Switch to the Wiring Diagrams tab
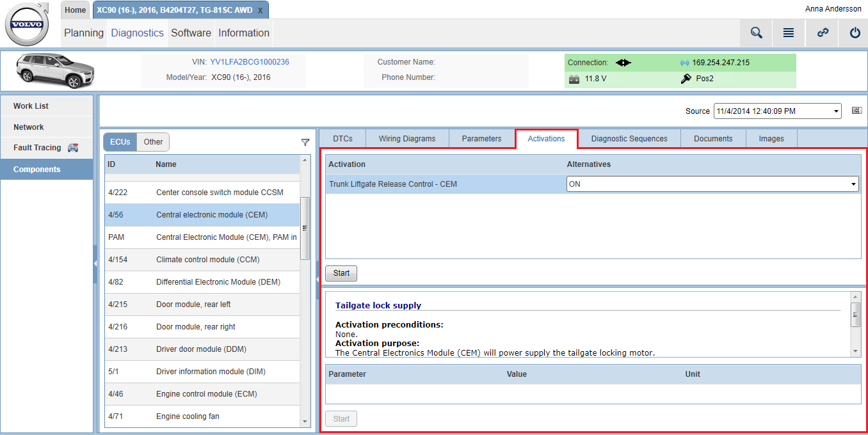 pyautogui.click(x=407, y=139)
